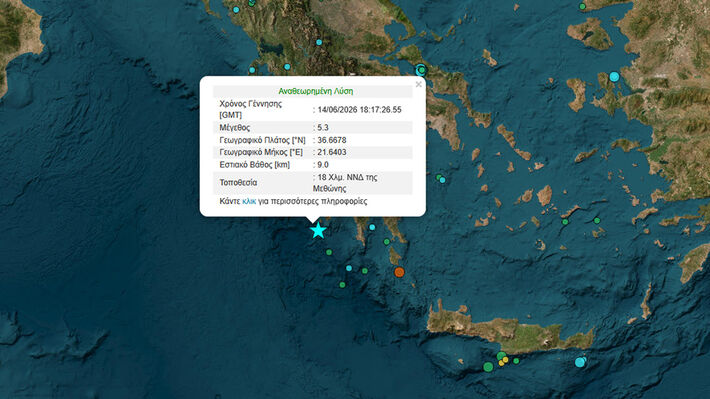Select magnitude value '5.3' in the popup

(323, 128)
